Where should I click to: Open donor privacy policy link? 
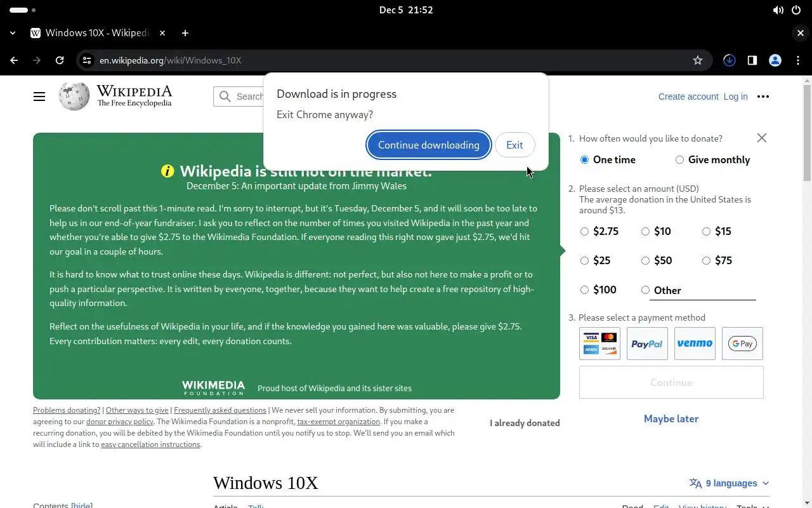pyautogui.click(x=120, y=422)
